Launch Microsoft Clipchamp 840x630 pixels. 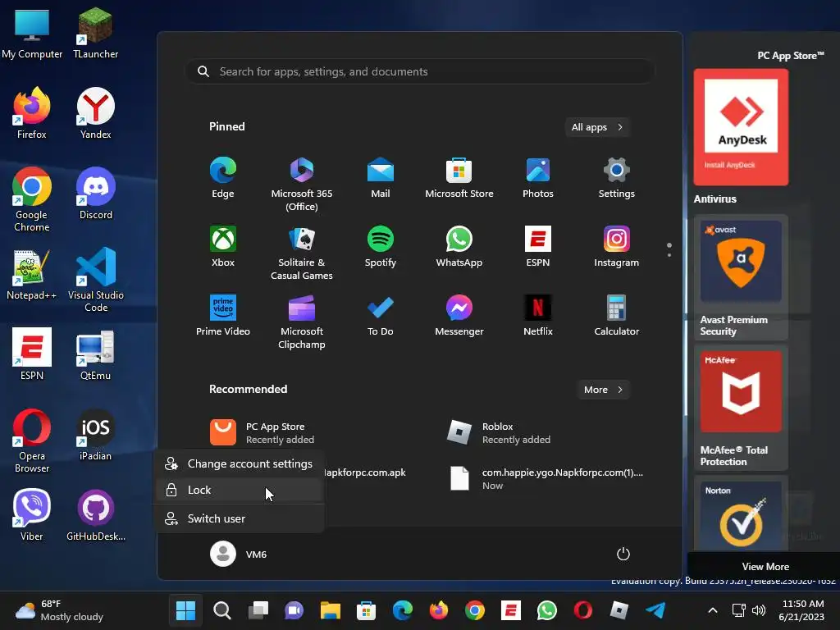coord(302,322)
